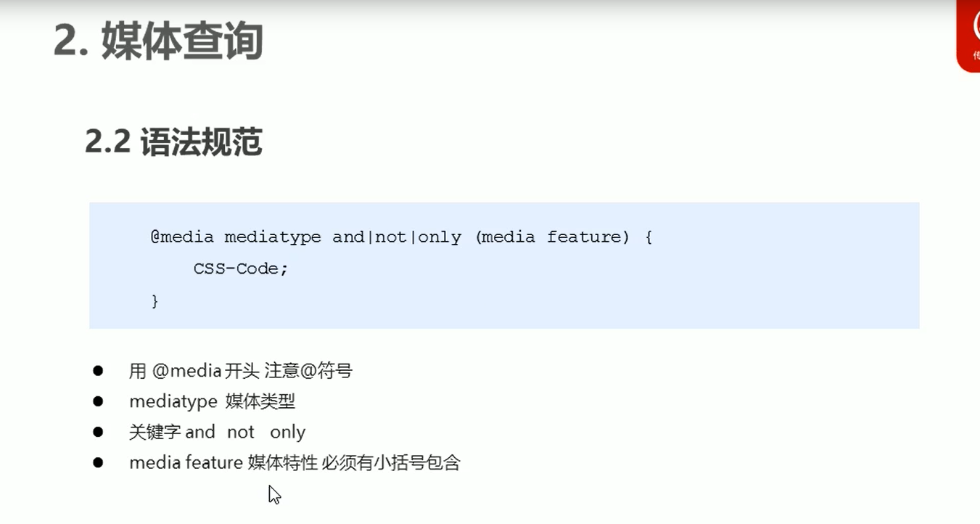Click the word 'only' in the keywords bullet
Viewport: 980px width, 524px height.
coord(287,433)
